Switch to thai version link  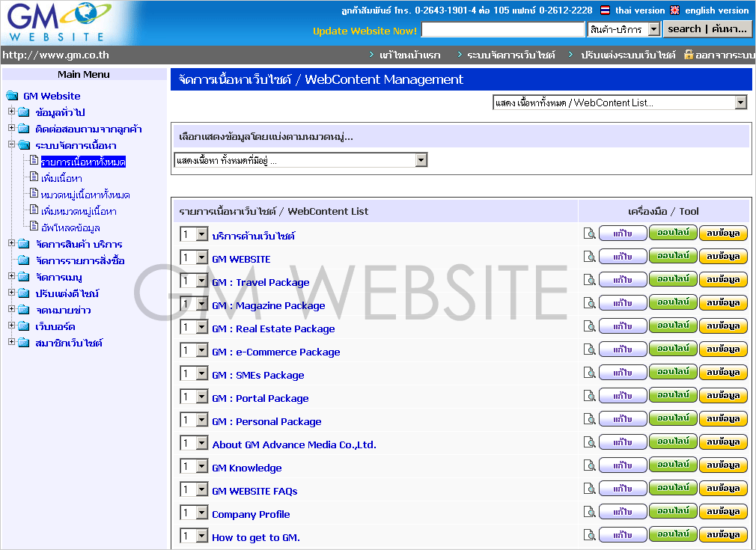[x=640, y=10]
